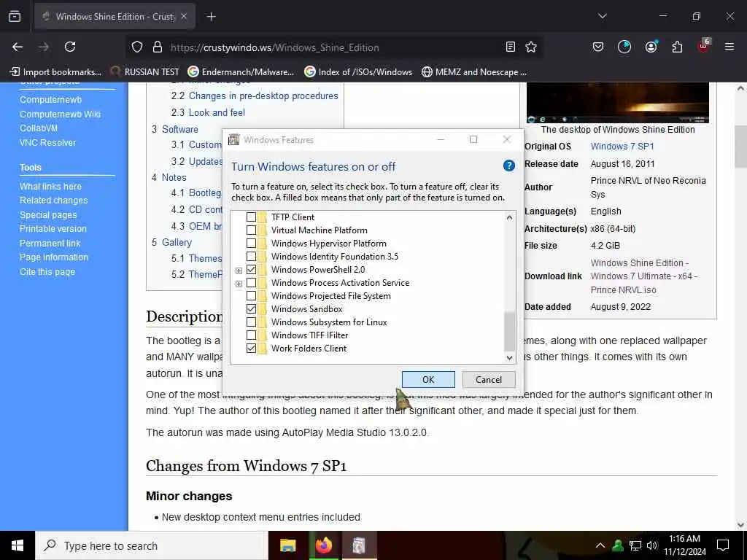
Task: Click the help icon in Windows Features
Action: click(508, 166)
